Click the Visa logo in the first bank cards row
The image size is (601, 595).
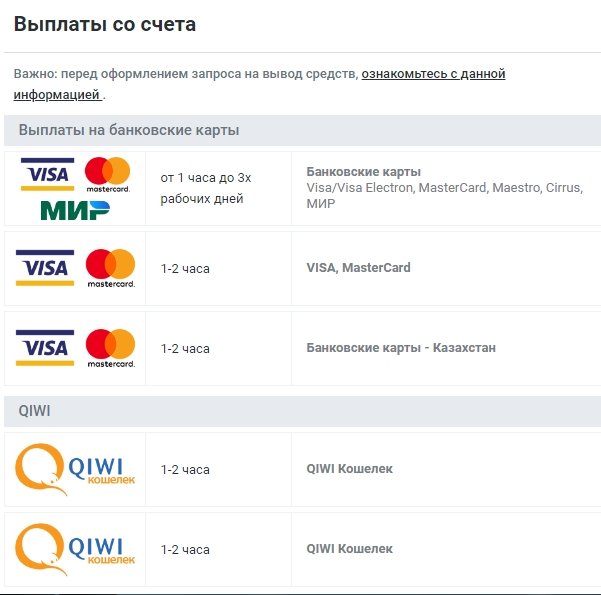pos(46,175)
